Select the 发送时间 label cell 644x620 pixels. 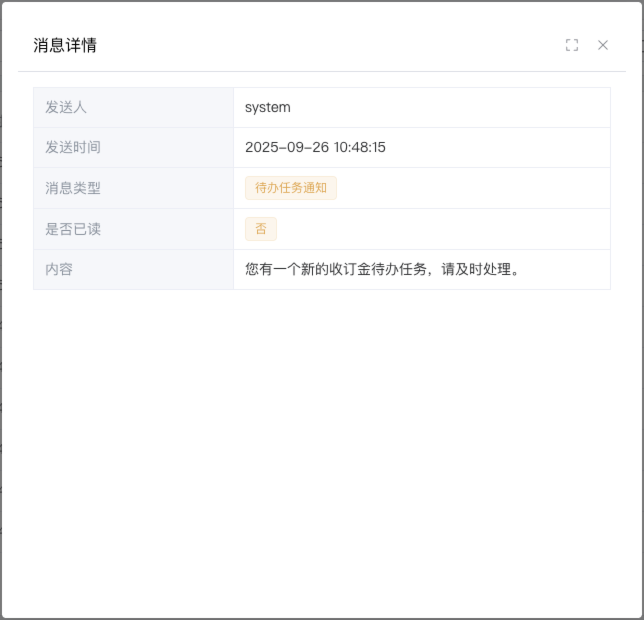coord(133,147)
